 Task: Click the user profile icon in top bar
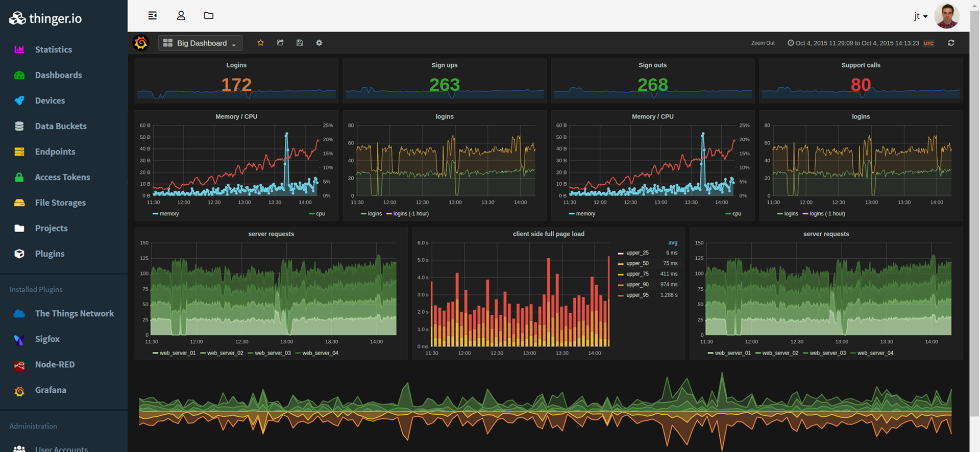pos(181,16)
